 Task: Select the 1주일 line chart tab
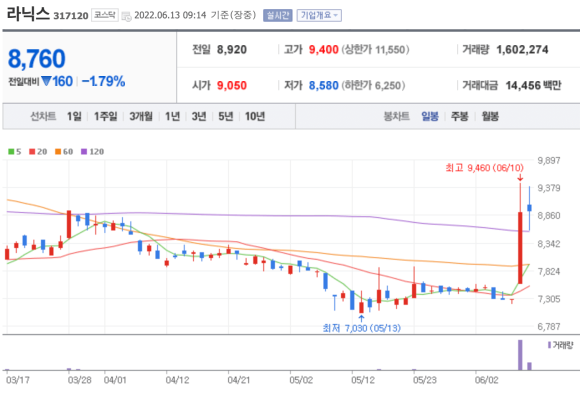coord(105,117)
